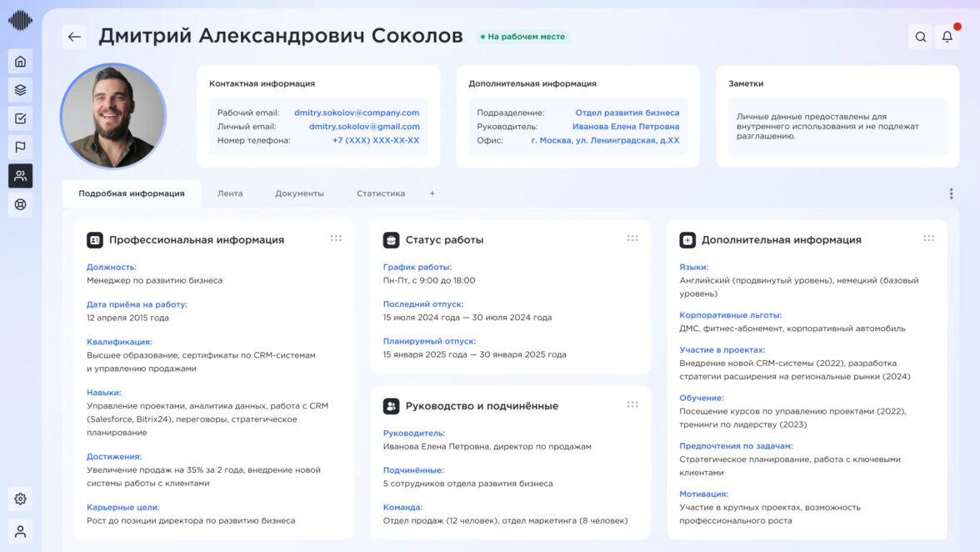Open the user profile icon at sidebar bottom

point(21,531)
